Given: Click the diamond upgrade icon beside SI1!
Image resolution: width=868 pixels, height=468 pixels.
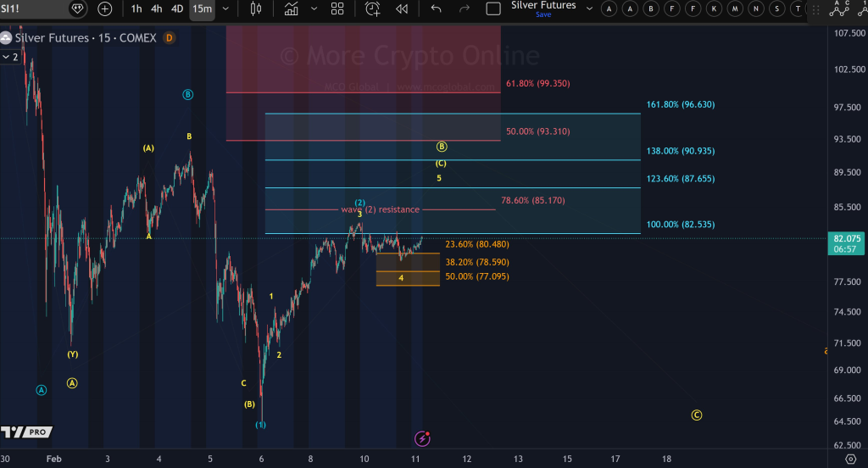Looking at the screenshot, I should click(77, 8).
